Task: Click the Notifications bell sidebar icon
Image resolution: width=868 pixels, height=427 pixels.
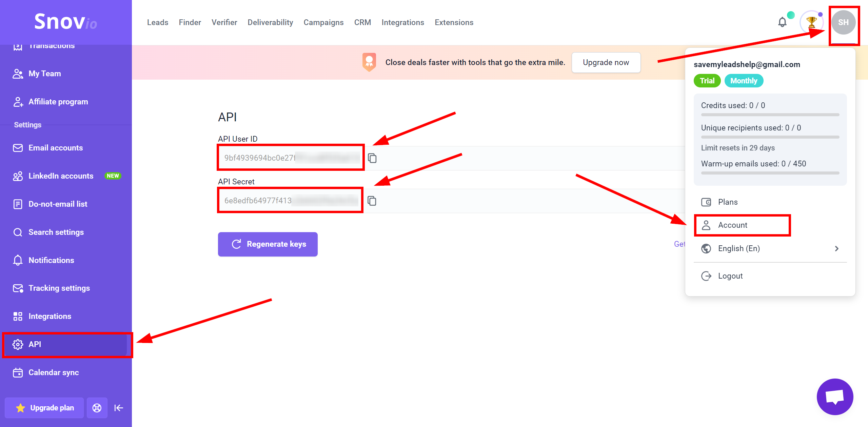Action: [x=18, y=260]
